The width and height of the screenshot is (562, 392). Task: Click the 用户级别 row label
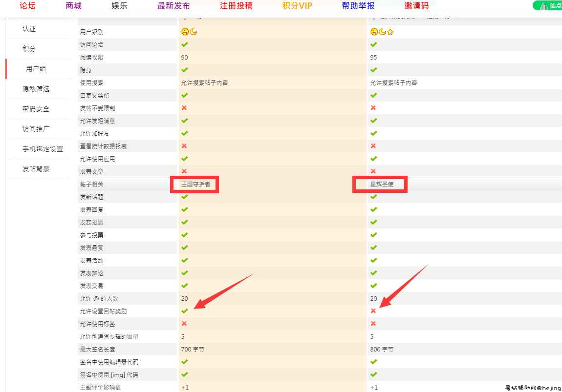(92, 32)
